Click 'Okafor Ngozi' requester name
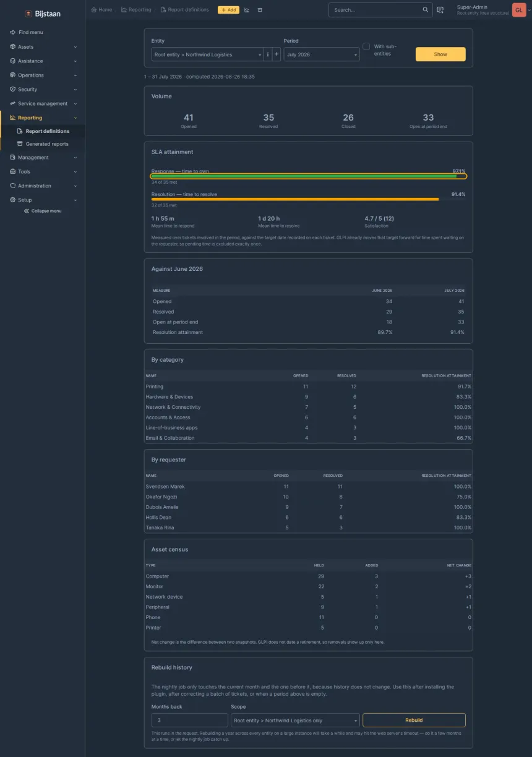This screenshot has height=757, width=532. coord(161,497)
